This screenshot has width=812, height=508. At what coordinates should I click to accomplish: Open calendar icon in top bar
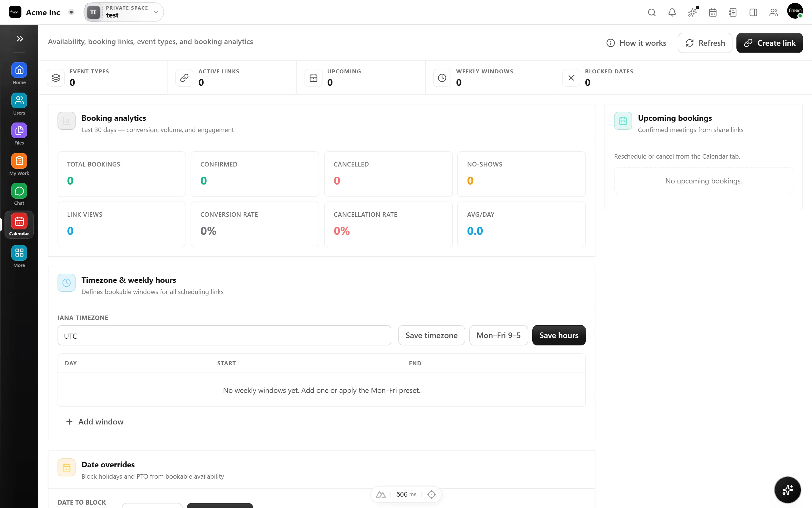(713, 12)
